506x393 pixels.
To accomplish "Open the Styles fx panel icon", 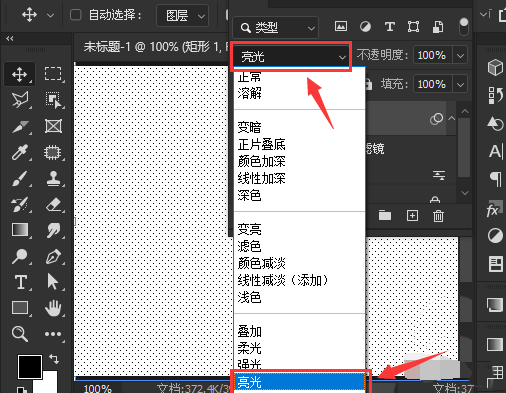I will (494, 209).
